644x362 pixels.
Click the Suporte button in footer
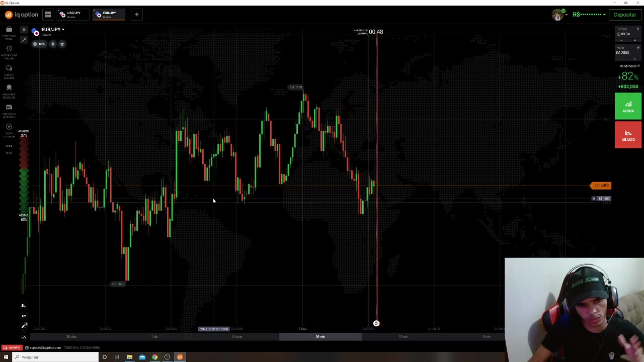point(12,347)
